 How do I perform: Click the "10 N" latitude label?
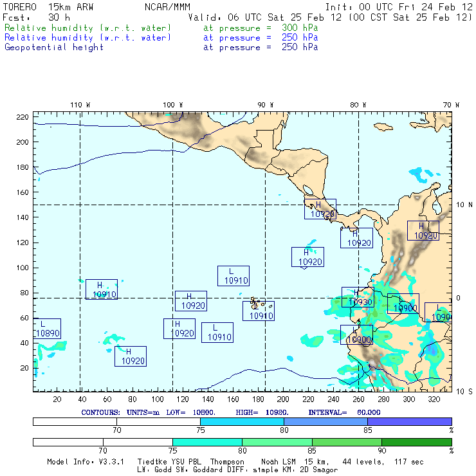tap(464, 205)
